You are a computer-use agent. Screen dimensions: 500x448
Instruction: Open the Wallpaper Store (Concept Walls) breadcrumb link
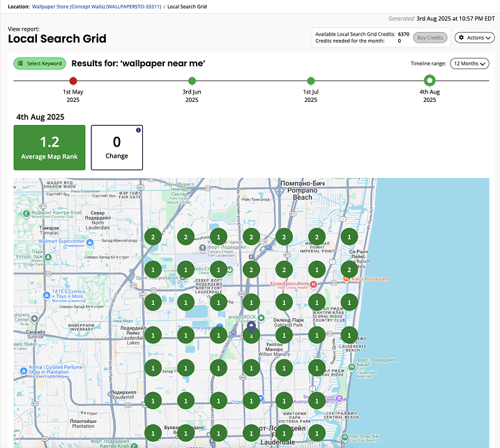[96, 6]
